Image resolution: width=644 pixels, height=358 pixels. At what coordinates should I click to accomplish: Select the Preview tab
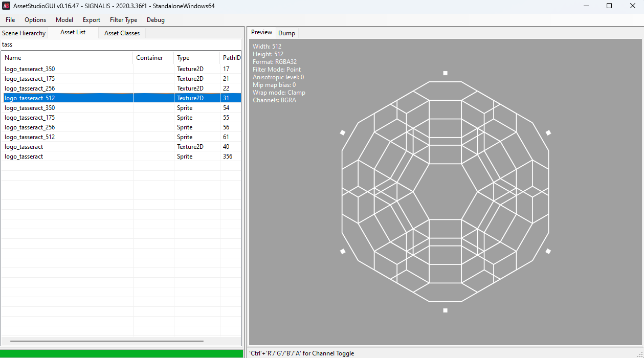261,32
